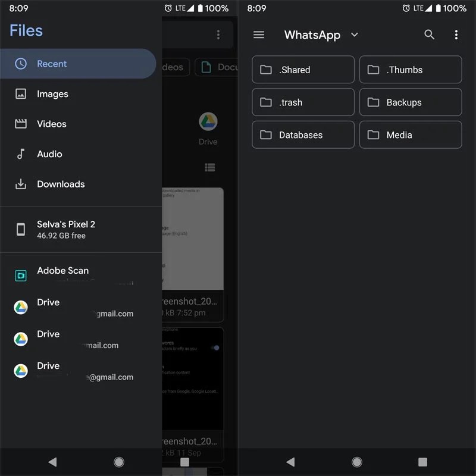Open the navigation drawer hamburger menu
The height and width of the screenshot is (476, 476).
(259, 35)
